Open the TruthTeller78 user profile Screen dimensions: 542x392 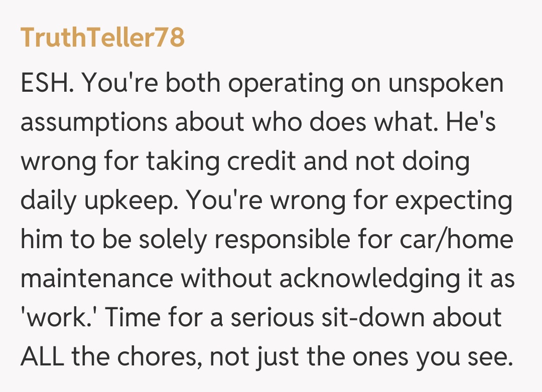tap(102, 38)
